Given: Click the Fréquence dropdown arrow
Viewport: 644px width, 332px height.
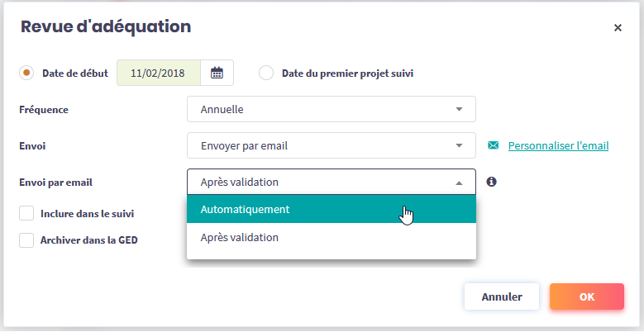Looking at the screenshot, I should 460,109.
